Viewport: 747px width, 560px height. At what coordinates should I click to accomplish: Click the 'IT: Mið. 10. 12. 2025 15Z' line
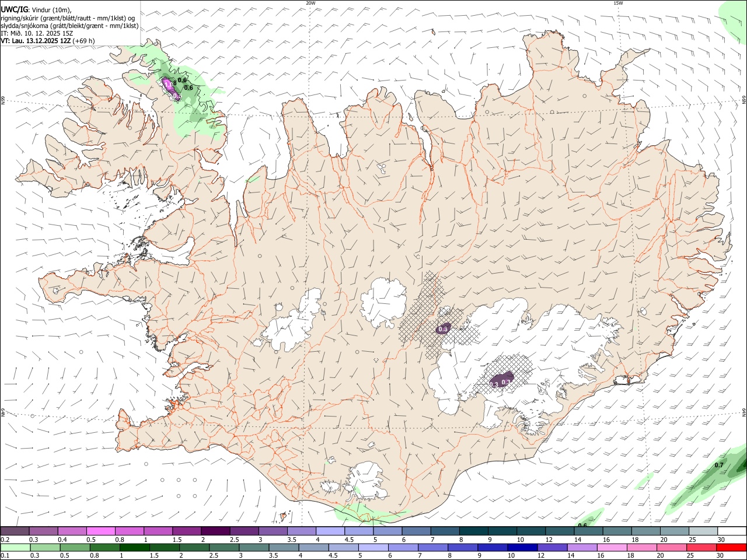tap(37, 33)
